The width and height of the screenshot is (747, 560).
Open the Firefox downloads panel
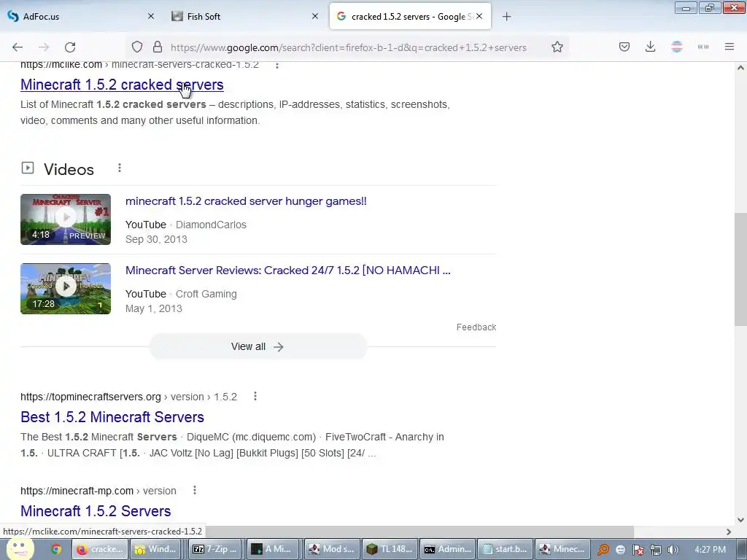pos(650,47)
